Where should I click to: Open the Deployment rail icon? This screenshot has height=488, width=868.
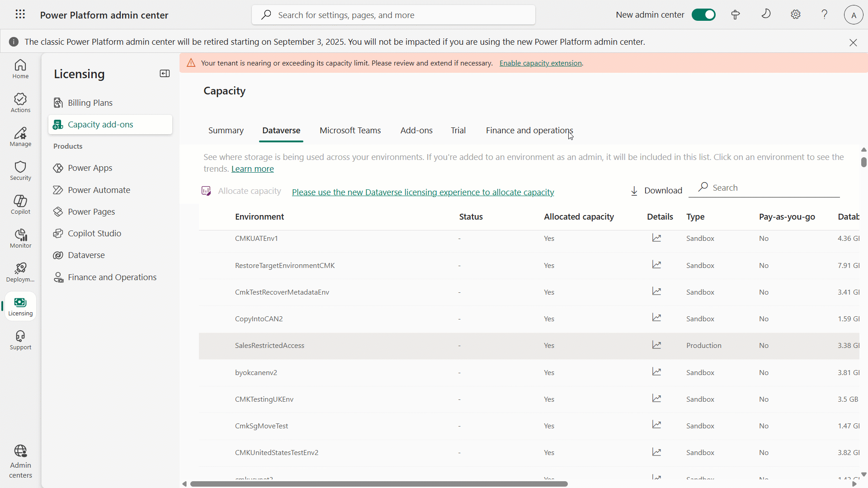pyautogui.click(x=20, y=272)
